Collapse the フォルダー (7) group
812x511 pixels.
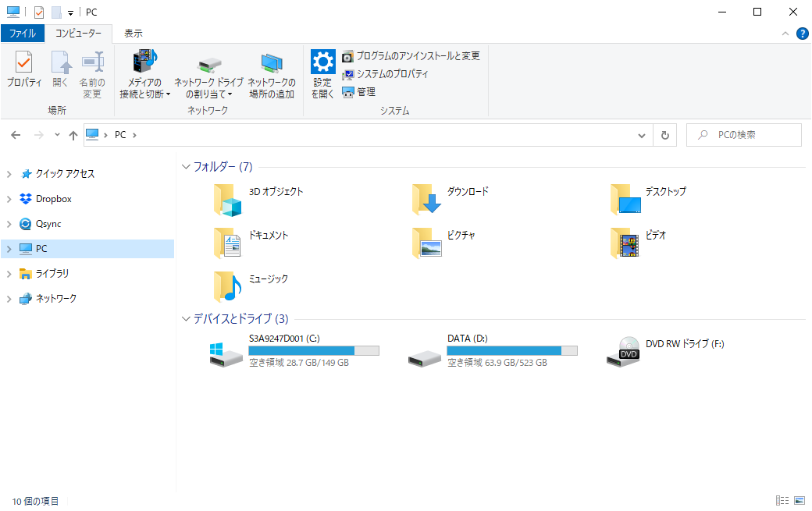(x=186, y=166)
